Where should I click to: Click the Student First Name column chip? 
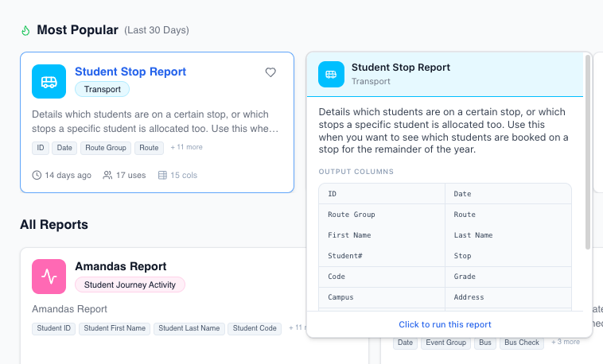pos(115,328)
